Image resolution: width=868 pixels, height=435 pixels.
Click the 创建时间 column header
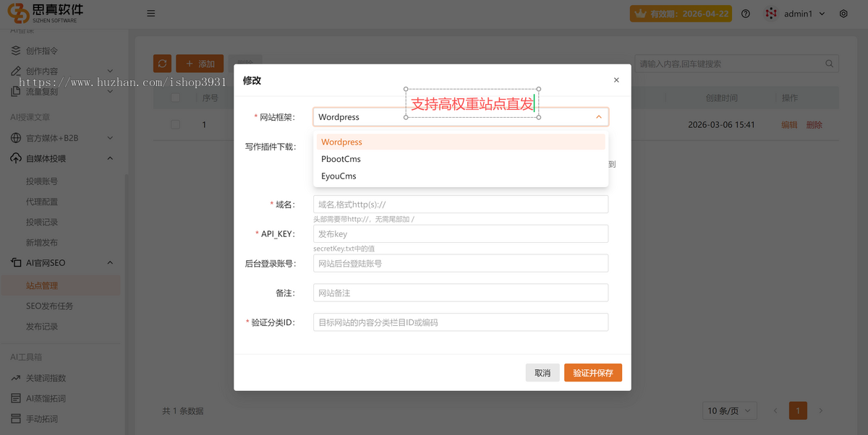(x=721, y=98)
